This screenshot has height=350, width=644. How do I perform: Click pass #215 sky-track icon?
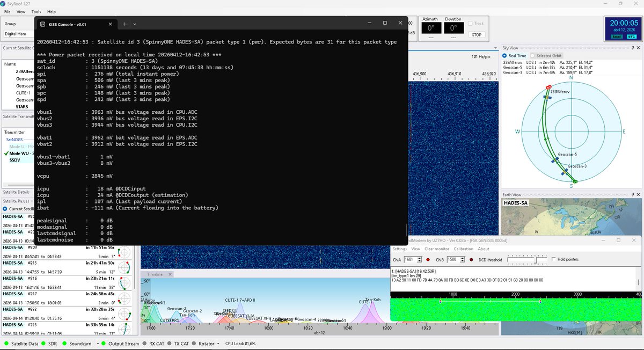(x=124, y=267)
